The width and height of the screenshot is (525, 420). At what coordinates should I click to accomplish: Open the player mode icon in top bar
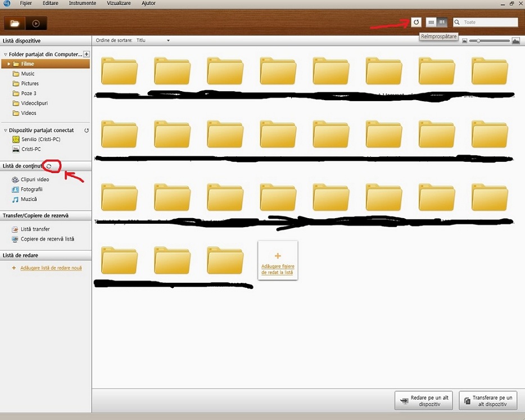click(36, 24)
